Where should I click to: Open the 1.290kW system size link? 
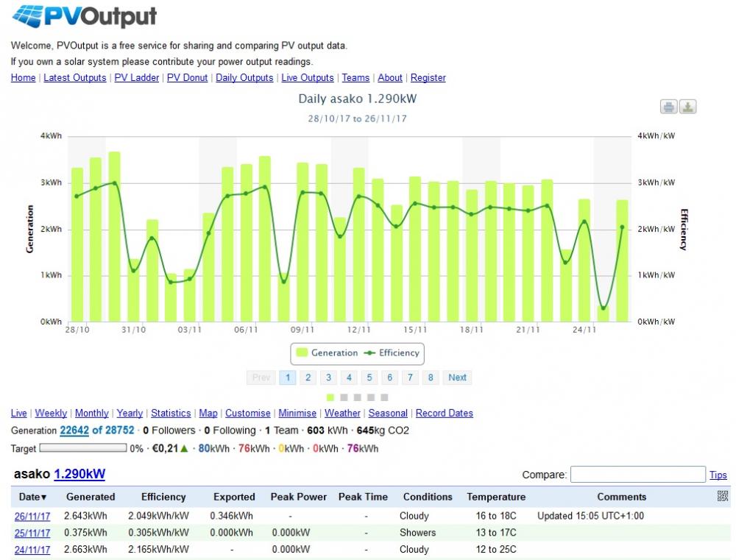(79, 474)
